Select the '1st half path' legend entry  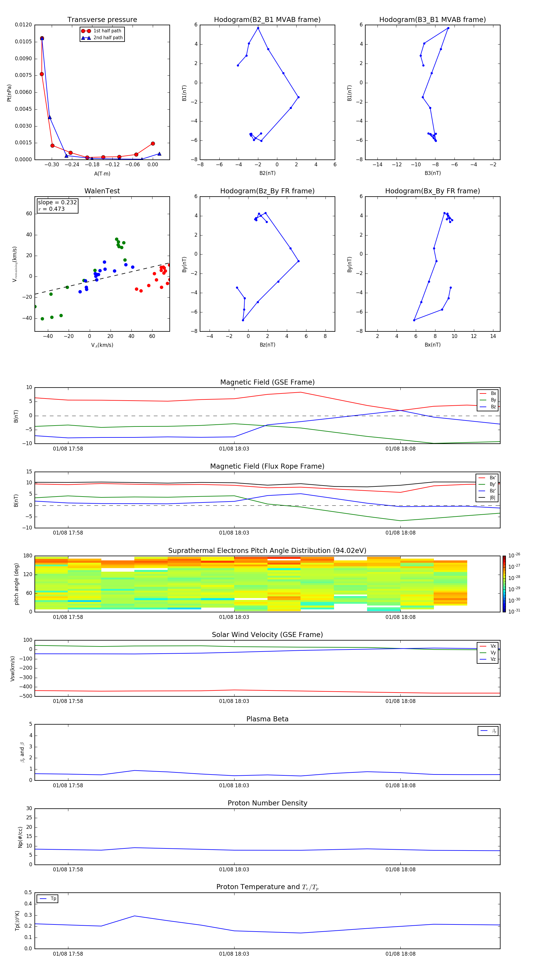point(102,31)
